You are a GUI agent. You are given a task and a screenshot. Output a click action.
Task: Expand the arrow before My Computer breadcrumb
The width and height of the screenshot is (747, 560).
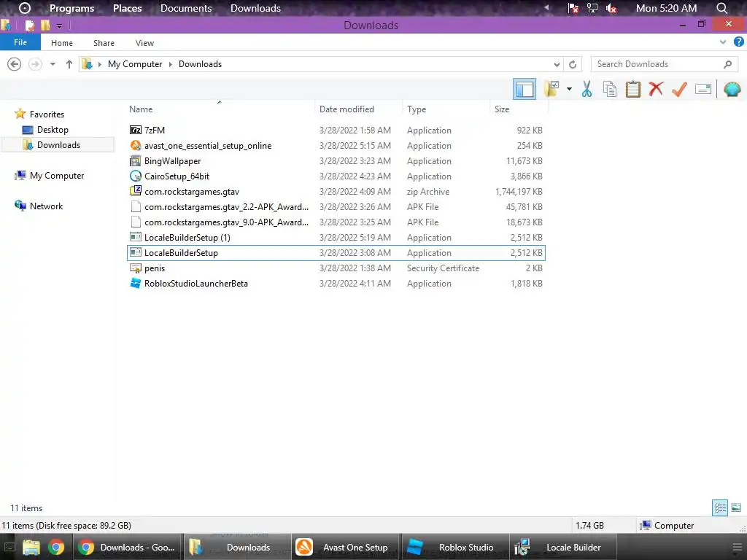[99, 64]
